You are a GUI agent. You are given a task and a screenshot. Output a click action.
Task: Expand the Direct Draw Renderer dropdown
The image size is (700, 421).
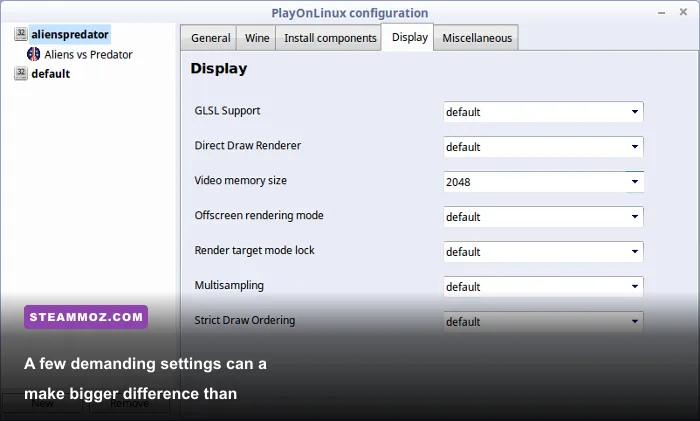(543, 146)
